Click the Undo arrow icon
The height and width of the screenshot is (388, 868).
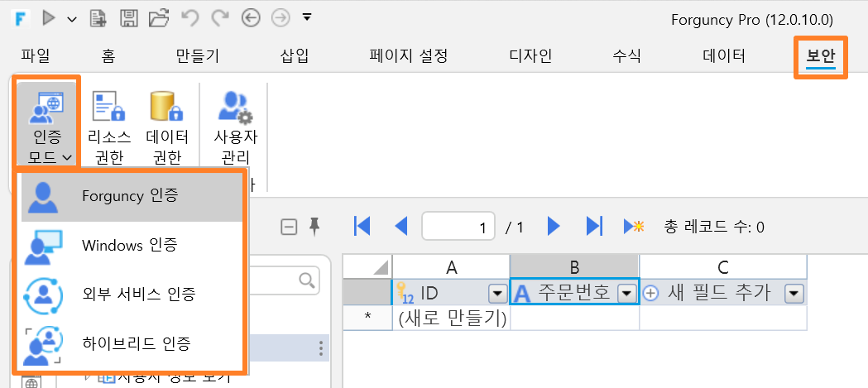[x=189, y=18]
